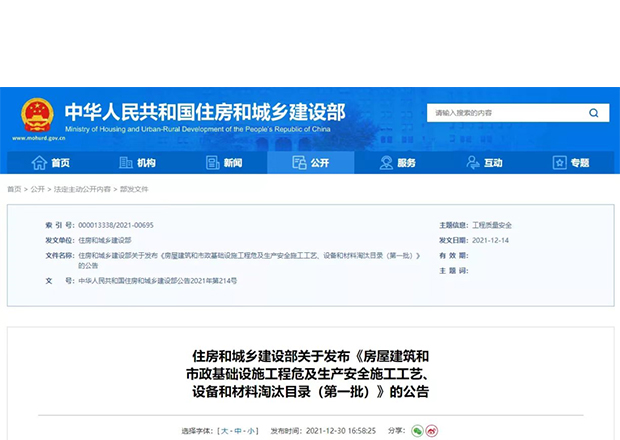Select small font size 小
Image resolution: width=620 pixels, height=440 pixels.
pos(251,431)
